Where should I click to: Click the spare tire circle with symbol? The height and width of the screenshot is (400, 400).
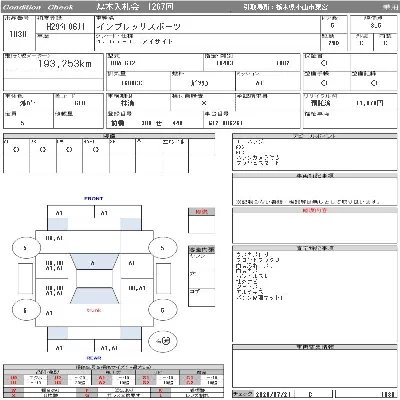tap(163, 341)
